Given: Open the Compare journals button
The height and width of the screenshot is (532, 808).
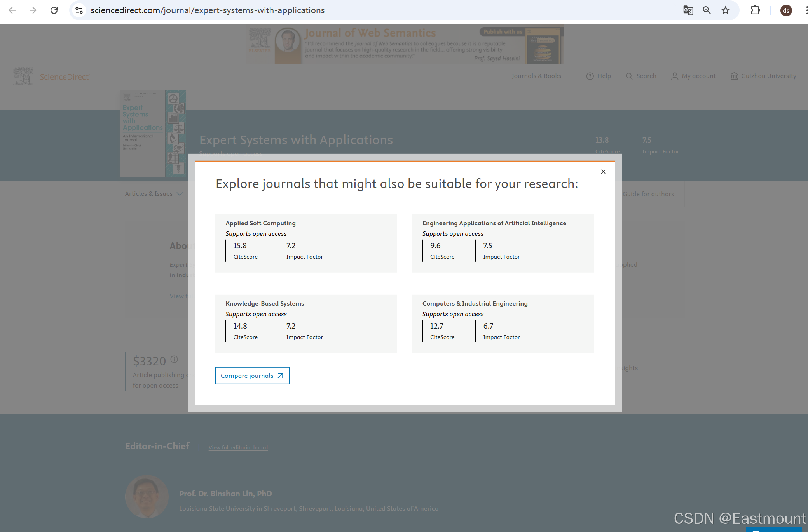Looking at the screenshot, I should 252,376.
